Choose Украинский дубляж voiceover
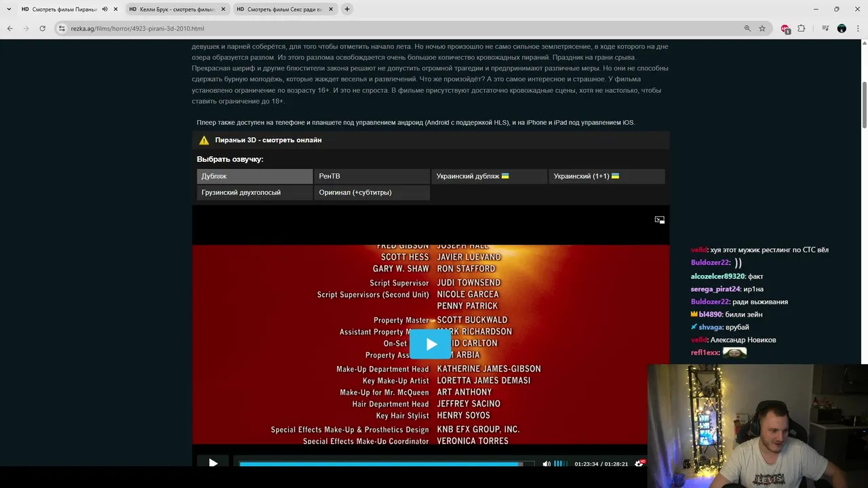 [x=489, y=176]
